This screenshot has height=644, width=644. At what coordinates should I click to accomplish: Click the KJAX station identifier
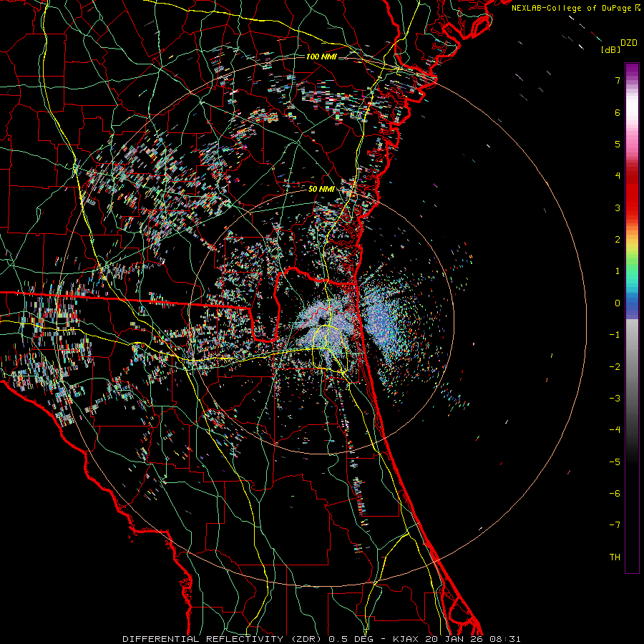pyautogui.click(x=406, y=639)
